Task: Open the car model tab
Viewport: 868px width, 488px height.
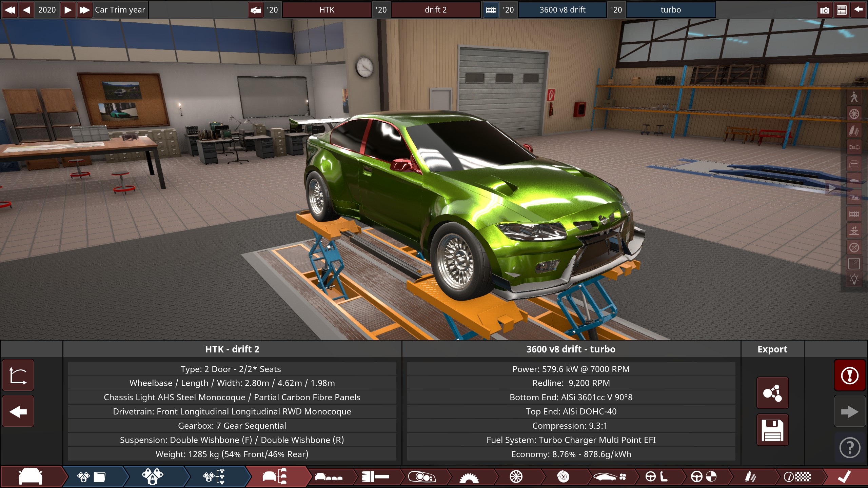Action: pos(31,477)
